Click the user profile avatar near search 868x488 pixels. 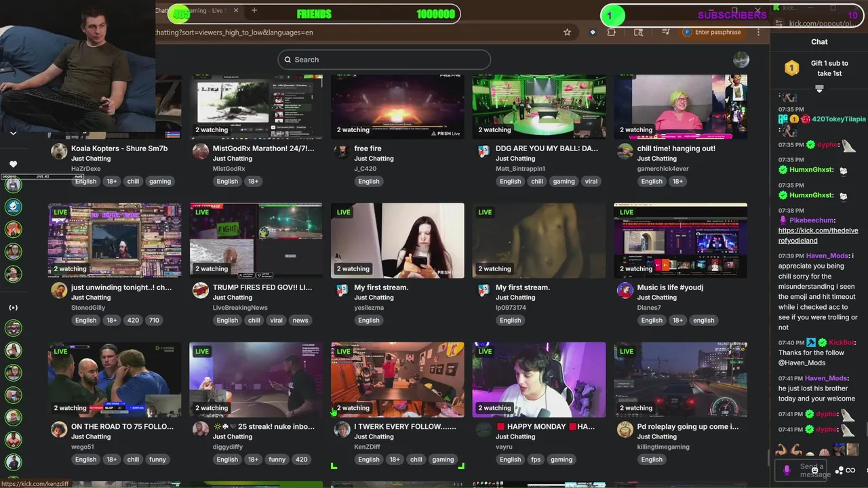[x=741, y=60]
